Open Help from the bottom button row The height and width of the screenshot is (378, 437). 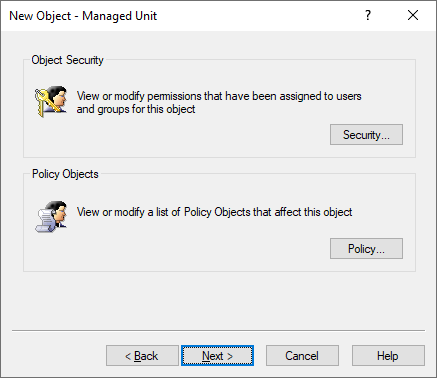(388, 356)
